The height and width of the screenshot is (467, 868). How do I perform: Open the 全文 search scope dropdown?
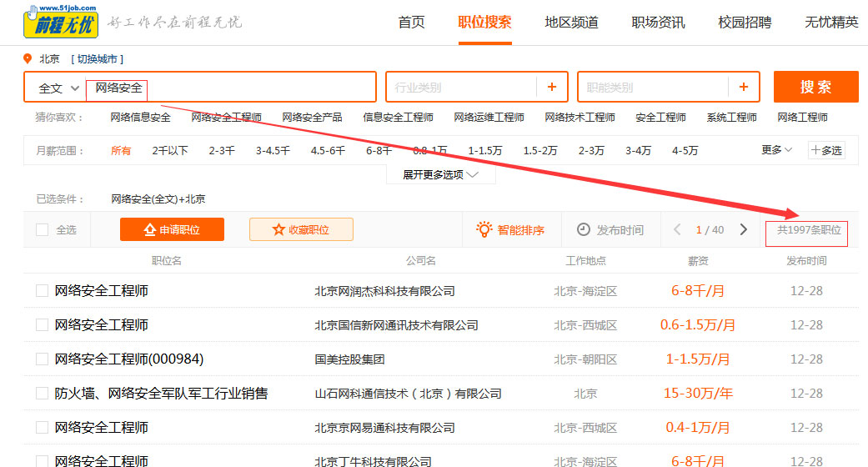(x=58, y=88)
